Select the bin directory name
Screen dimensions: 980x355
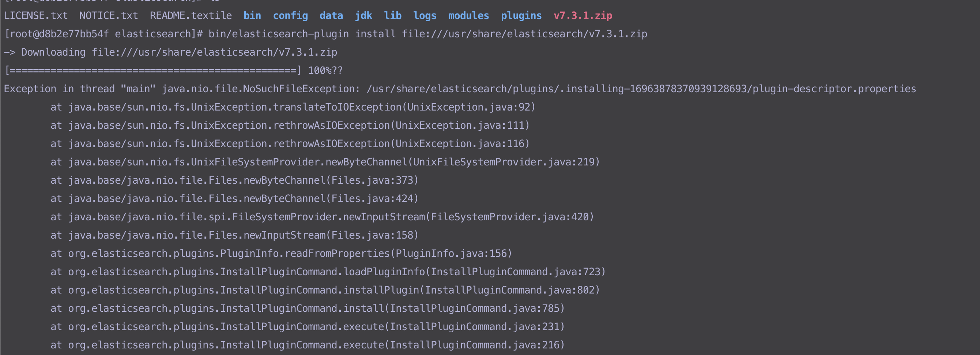point(252,16)
